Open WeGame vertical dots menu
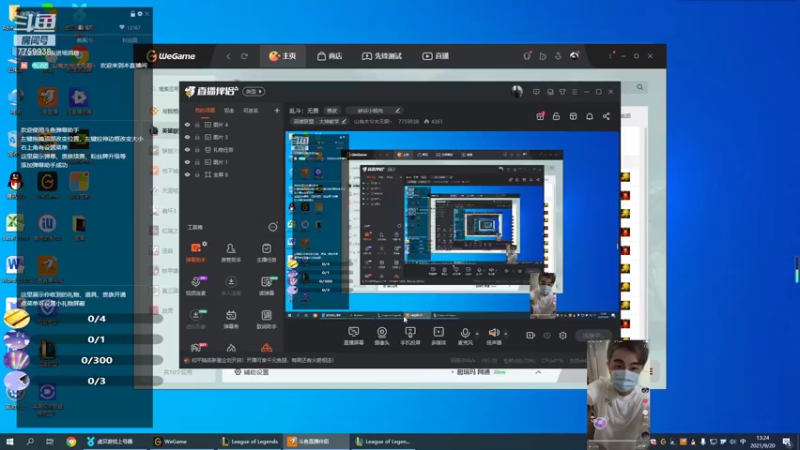 click(610, 56)
